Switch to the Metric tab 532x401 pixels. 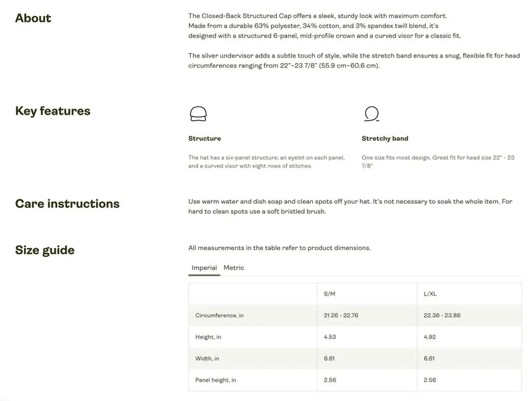[x=234, y=268]
